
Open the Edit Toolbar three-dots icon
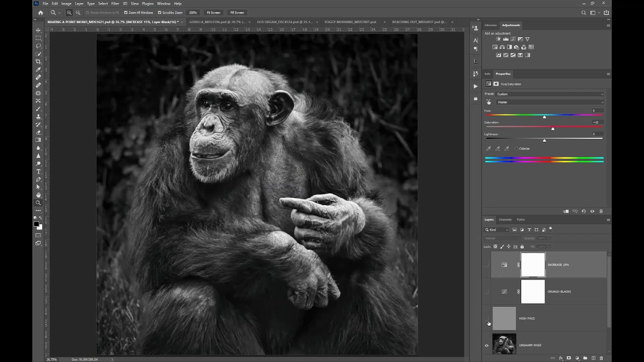(38, 211)
